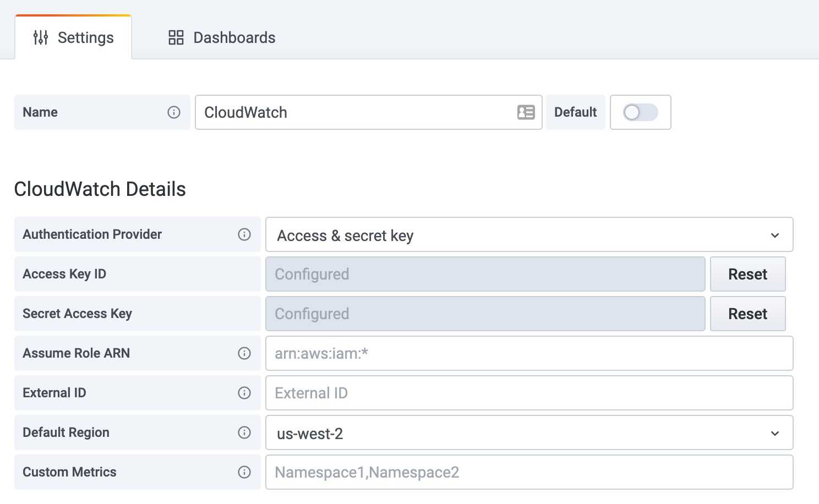Screen dimensions: 819x504
Task: Click the info icon beside Name
Action: pyautogui.click(x=174, y=112)
